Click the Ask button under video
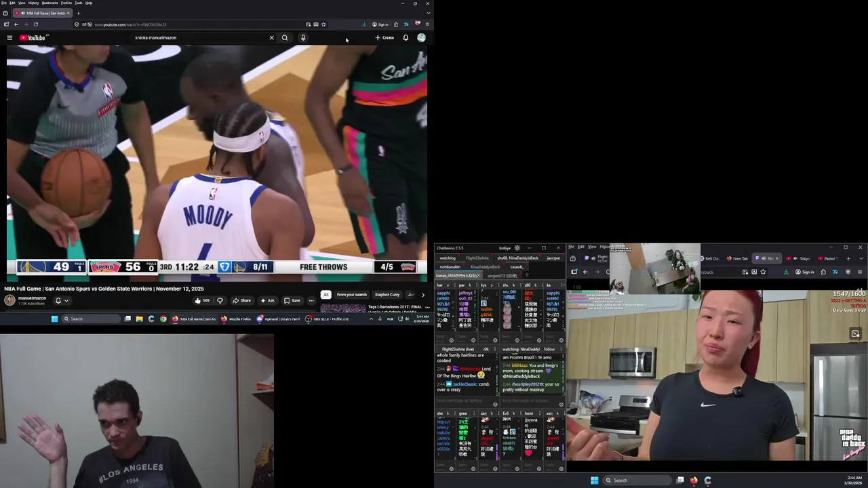Screen dimensions: 868x488 pos(268,301)
